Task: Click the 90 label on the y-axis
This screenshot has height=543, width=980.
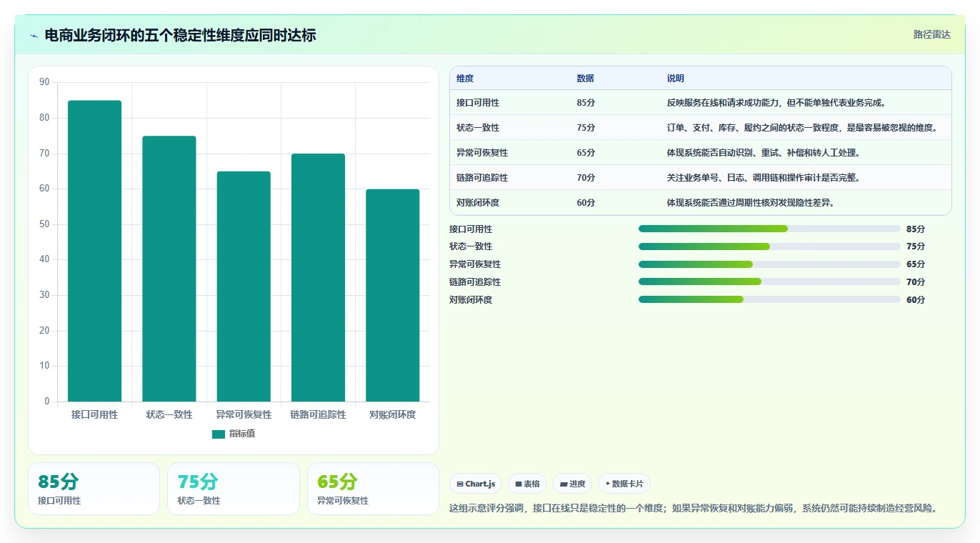Action: (x=44, y=82)
